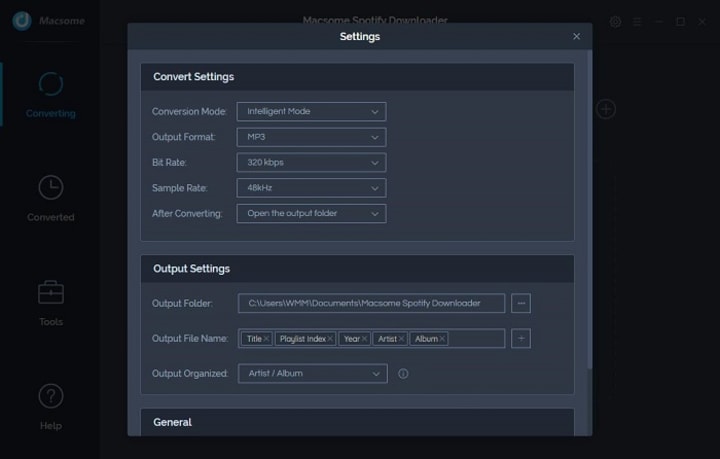This screenshot has width=720, height=459.
Task: Open the Output Organized Artist / Album dropdown
Action: (313, 373)
